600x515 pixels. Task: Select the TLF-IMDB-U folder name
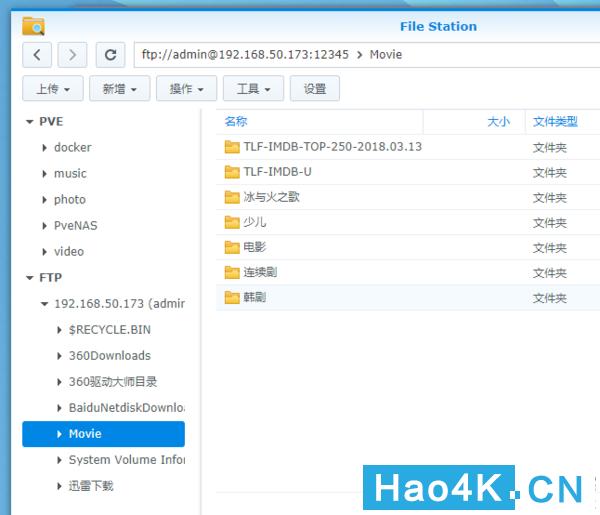[x=278, y=172]
